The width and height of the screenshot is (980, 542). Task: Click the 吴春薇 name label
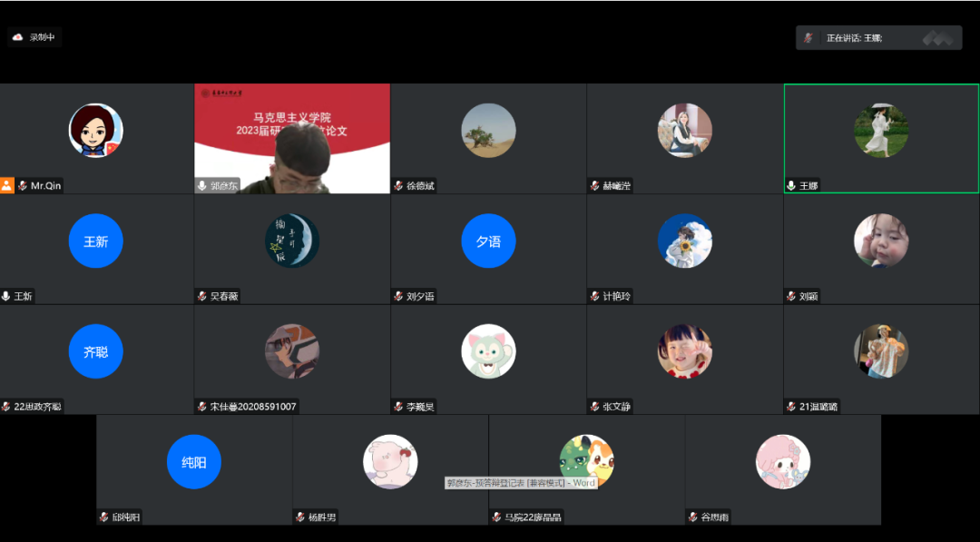224,296
